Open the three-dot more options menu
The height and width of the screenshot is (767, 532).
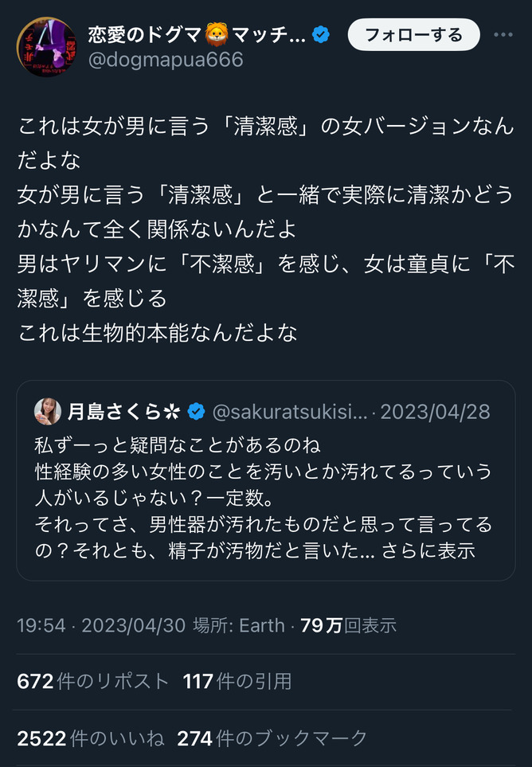[x=503, y=35]
